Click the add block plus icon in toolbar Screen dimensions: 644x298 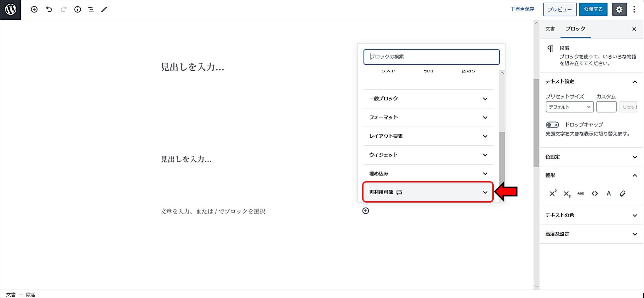coord(34,9)
